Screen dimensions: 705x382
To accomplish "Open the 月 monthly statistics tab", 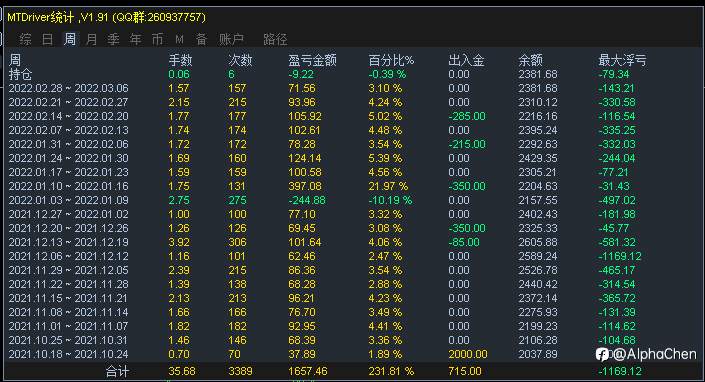I will (91, 40).
